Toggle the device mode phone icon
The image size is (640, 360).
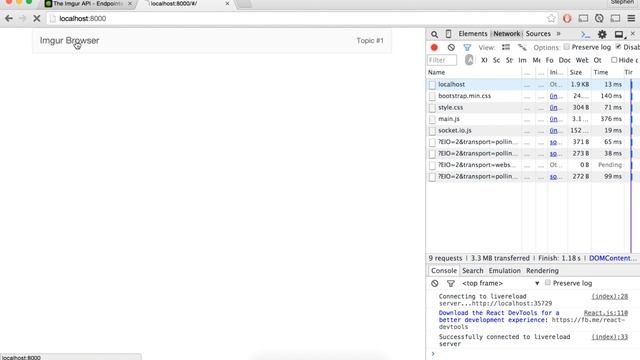point(448,34)
